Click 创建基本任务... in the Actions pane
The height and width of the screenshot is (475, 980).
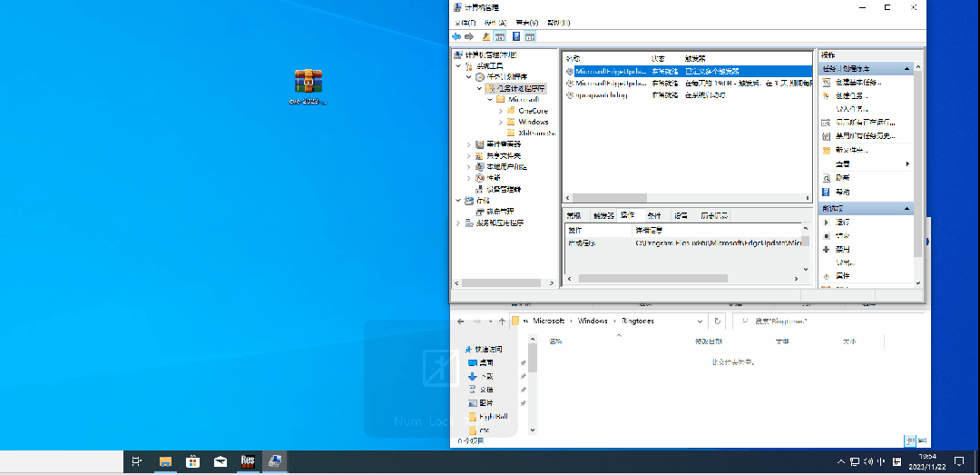click(x=858, y=83)
